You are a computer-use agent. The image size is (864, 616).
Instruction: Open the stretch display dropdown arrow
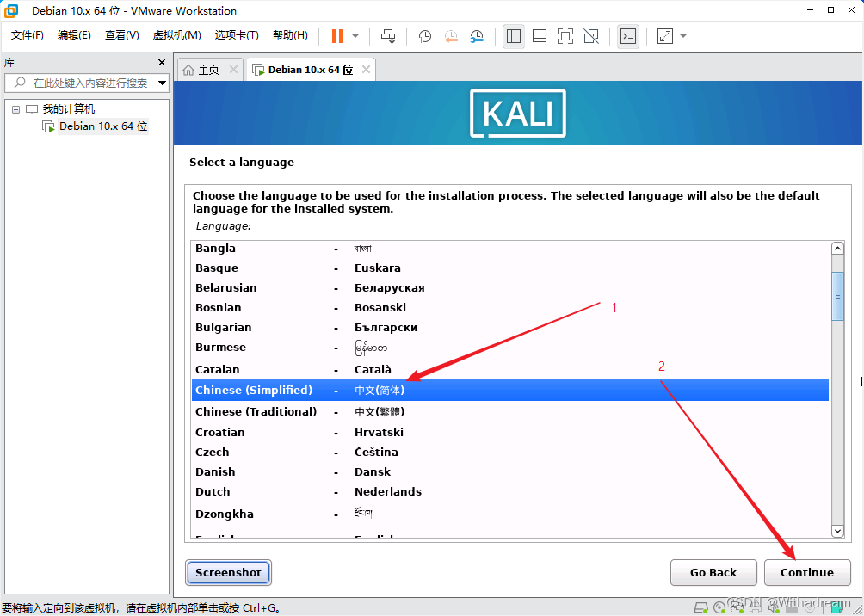[x=683, y=36]
